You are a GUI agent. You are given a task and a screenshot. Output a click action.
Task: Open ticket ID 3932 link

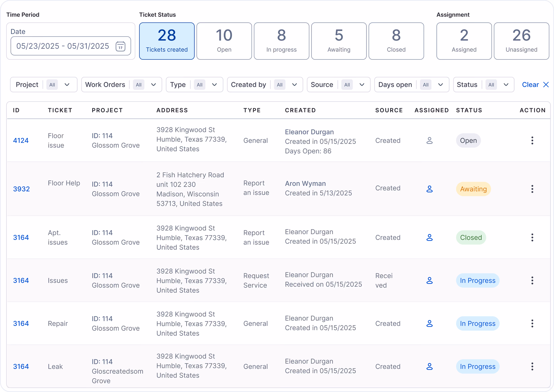pos(22,189)
